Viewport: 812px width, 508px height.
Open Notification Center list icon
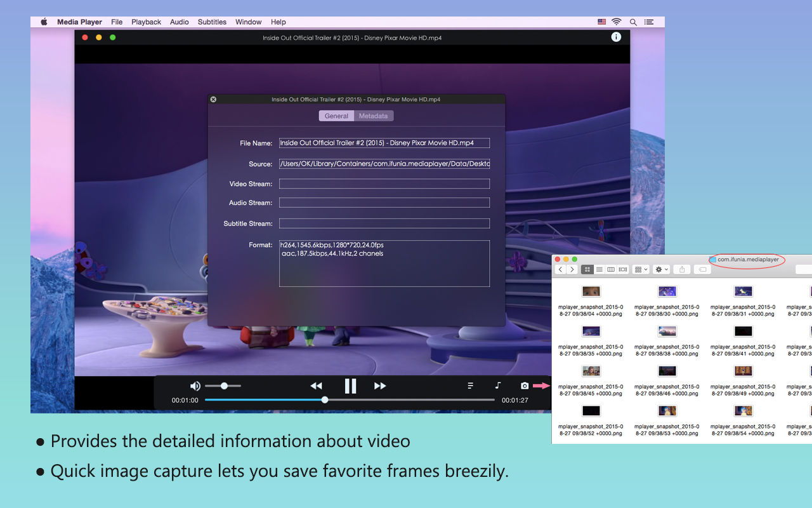point(649,22)
